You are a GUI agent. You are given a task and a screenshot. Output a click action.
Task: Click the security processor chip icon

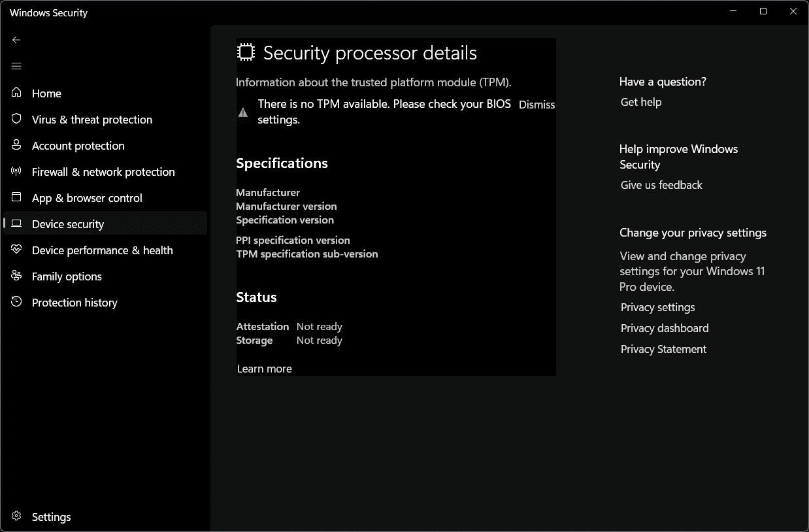pos(245,51)
